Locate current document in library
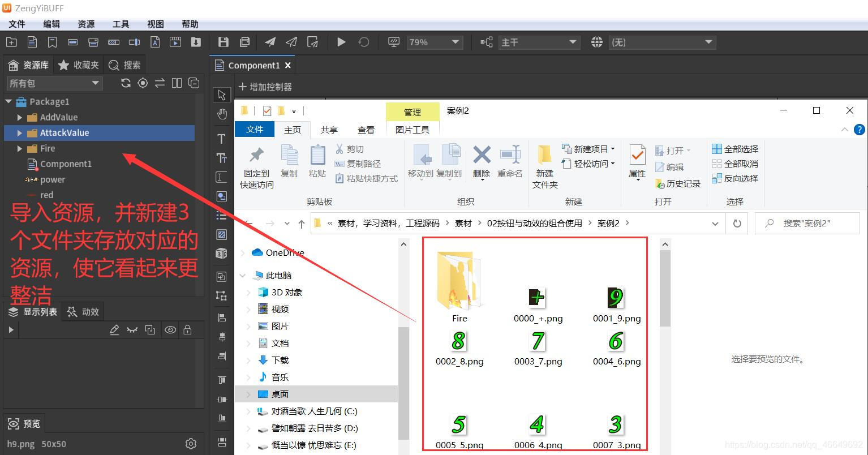868x455 pixels. (x=143, y=83)
